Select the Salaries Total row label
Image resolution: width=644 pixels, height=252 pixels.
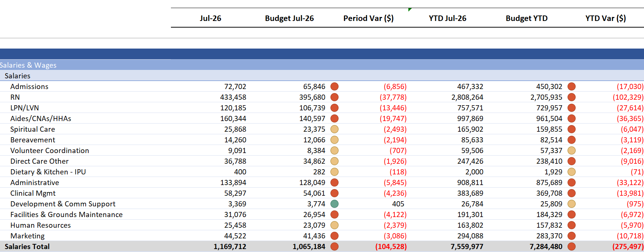27,246
